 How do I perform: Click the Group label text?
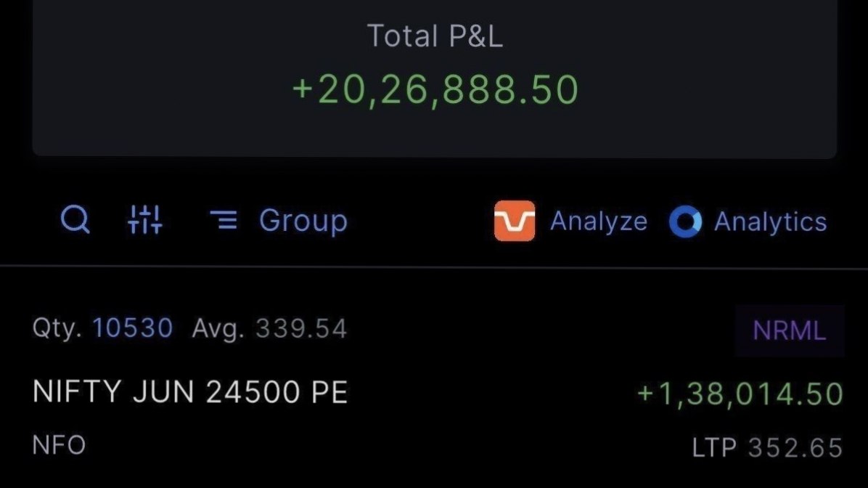point(303,221)
